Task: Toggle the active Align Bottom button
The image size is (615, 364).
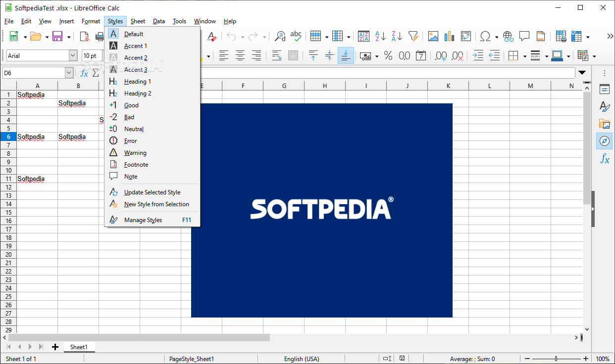Action: [x=346, y=56]
